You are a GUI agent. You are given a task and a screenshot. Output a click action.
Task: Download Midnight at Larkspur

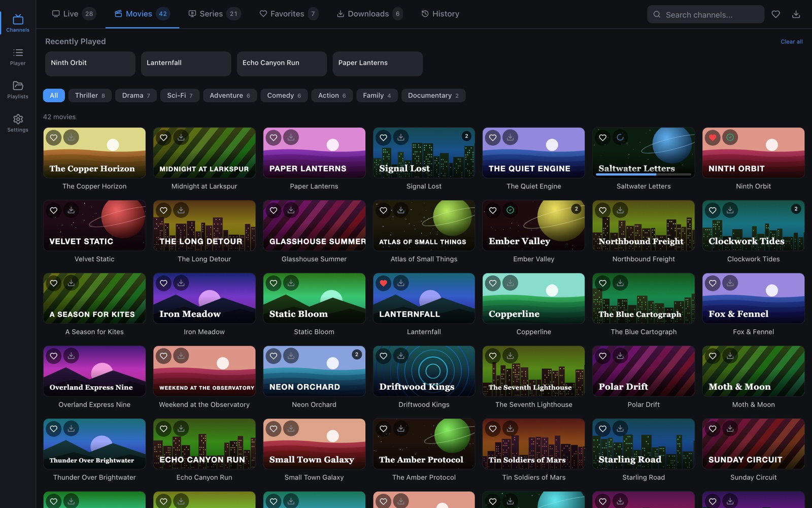181,137
